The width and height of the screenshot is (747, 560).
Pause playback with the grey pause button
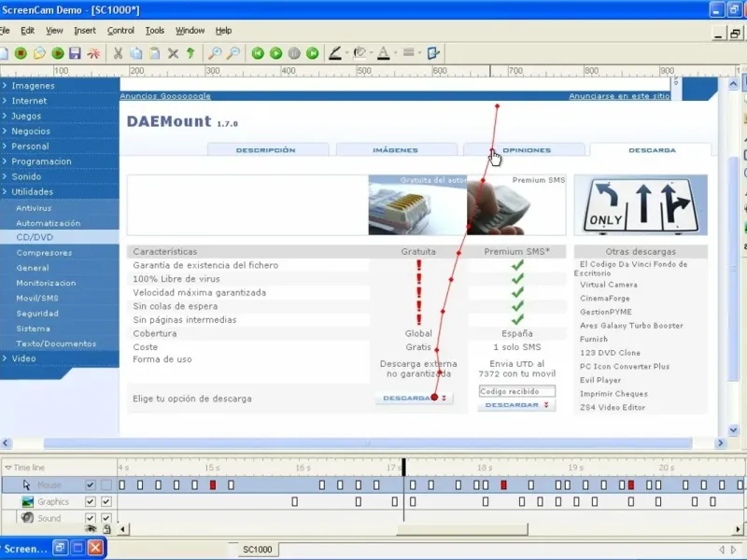tap(294, 53)
